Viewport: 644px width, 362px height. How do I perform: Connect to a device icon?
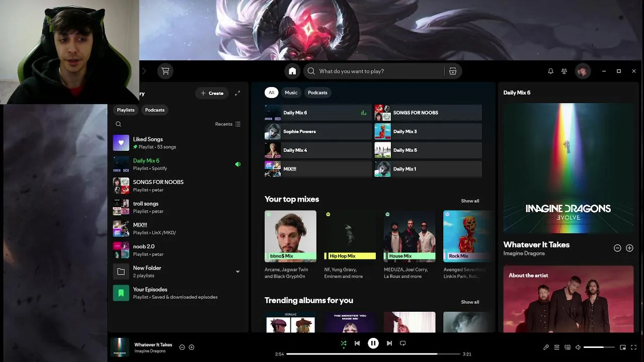click(x=568, y=347)
